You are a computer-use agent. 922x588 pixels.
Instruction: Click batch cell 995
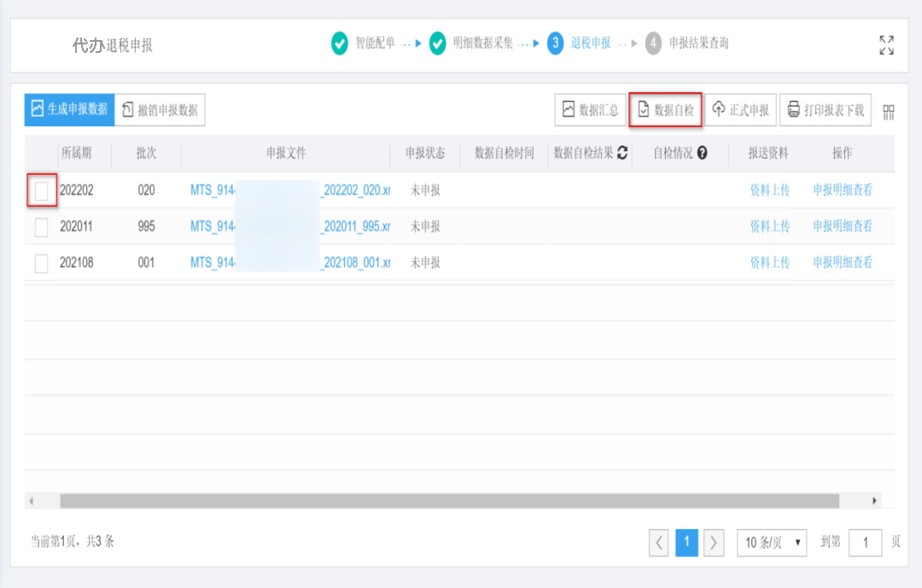147,226
